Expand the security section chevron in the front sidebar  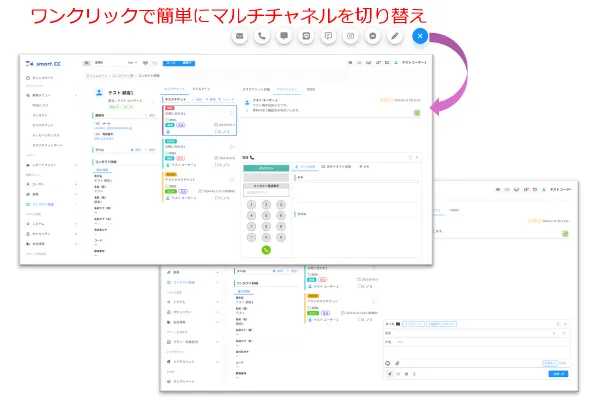coord(76,233)
